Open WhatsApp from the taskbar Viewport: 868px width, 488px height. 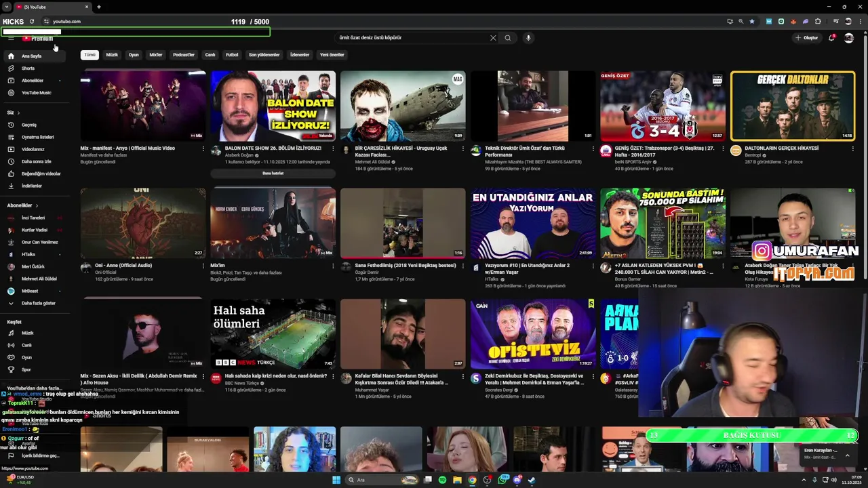502,480
